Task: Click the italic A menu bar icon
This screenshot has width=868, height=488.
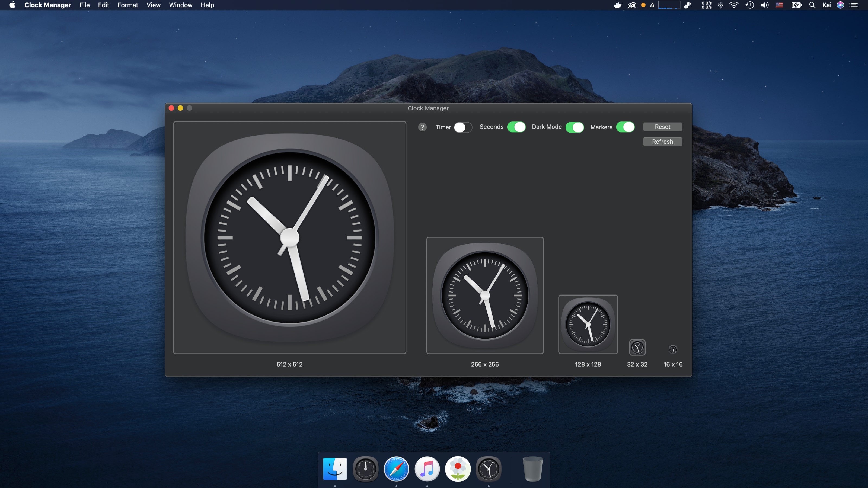Action: [x=652, y=5]
